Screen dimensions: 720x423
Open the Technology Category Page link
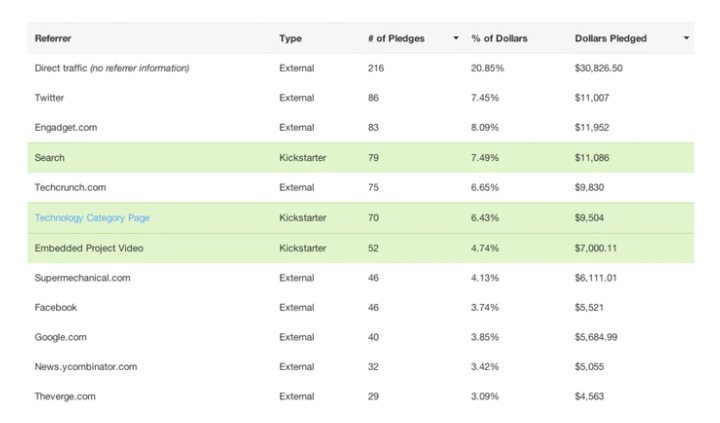(92, 218)
